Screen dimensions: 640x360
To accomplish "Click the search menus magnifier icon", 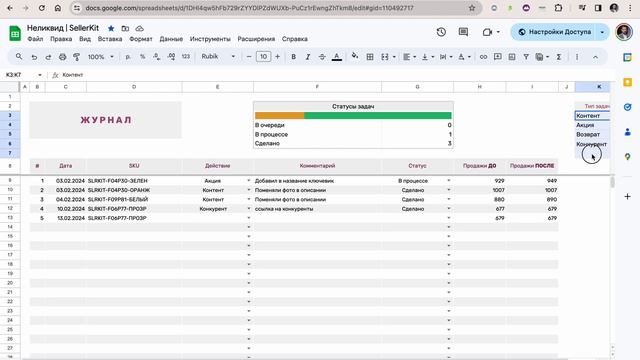I will [x=19, y=57].
